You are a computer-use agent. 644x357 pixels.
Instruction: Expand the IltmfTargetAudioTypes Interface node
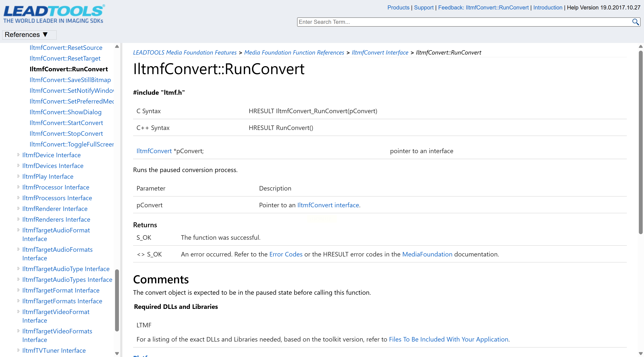18,279
